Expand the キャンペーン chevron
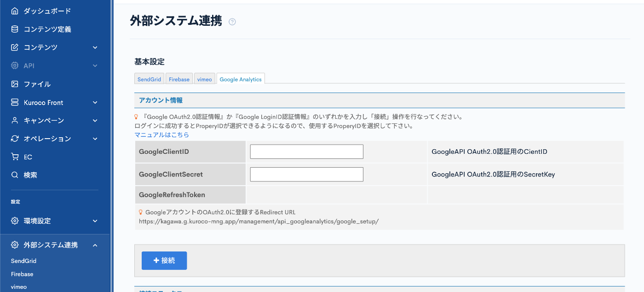The image size is (644, 292). [x=95, y=121]
